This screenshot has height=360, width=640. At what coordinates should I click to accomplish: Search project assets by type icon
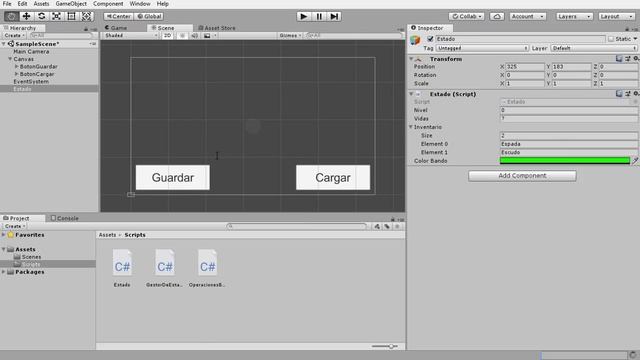pos(377,226)
